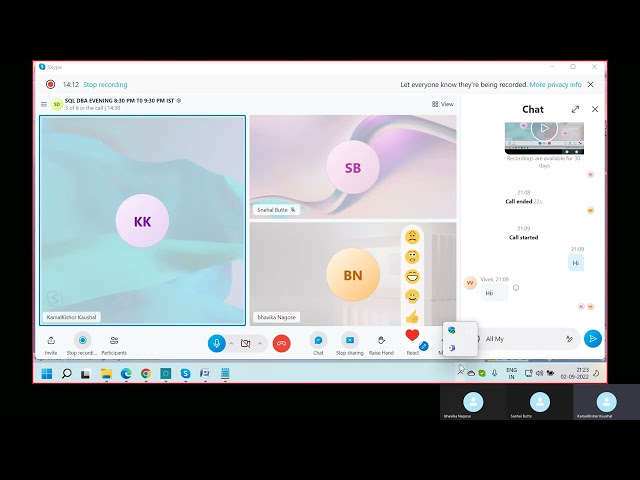
Task: Turn on the video camera
Action: click(245, 343)
